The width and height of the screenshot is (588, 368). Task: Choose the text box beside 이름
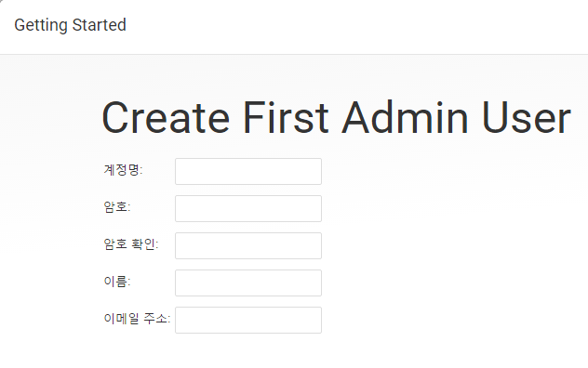point(248,283)
